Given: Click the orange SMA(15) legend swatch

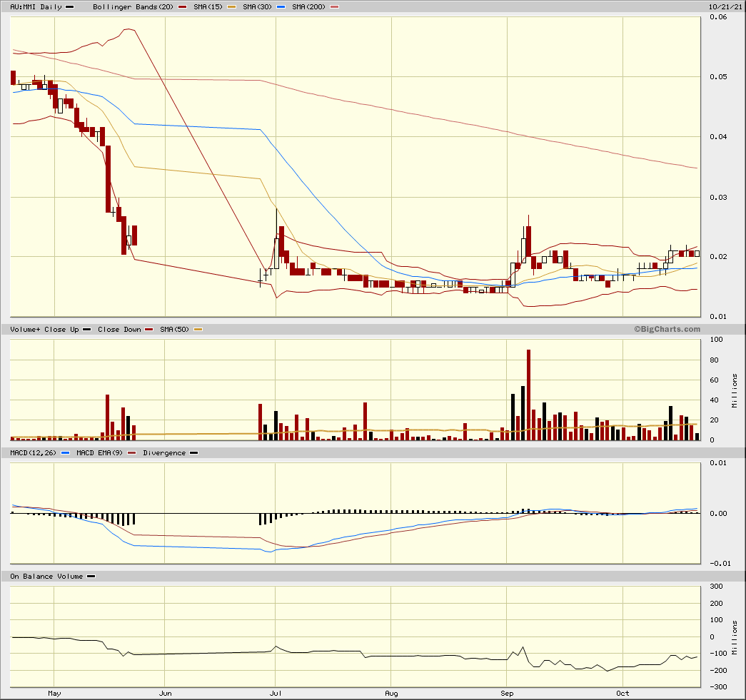Looking at the screenshot, I should (x=231, y=6).
